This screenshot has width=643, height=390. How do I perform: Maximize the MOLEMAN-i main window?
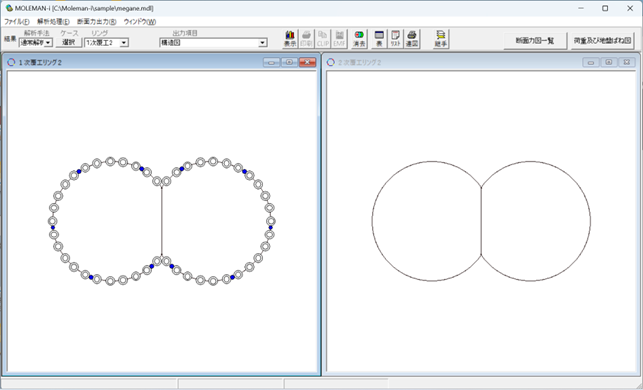(x=605, y=8)
